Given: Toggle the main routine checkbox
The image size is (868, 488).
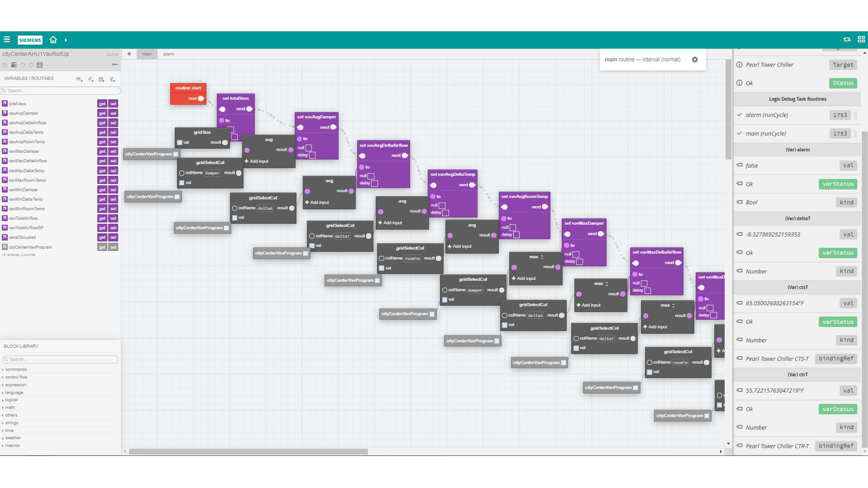Looking at the screenshot, I should pos(741,133).
